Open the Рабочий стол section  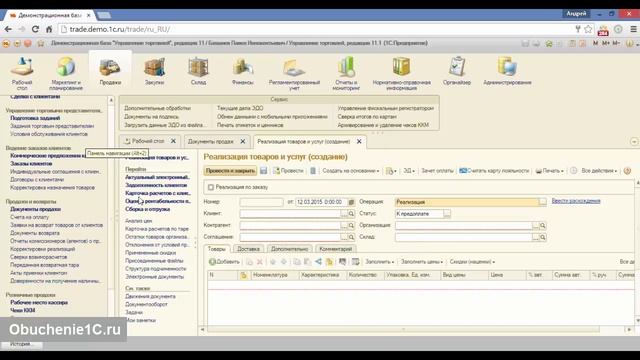(22, 73)
